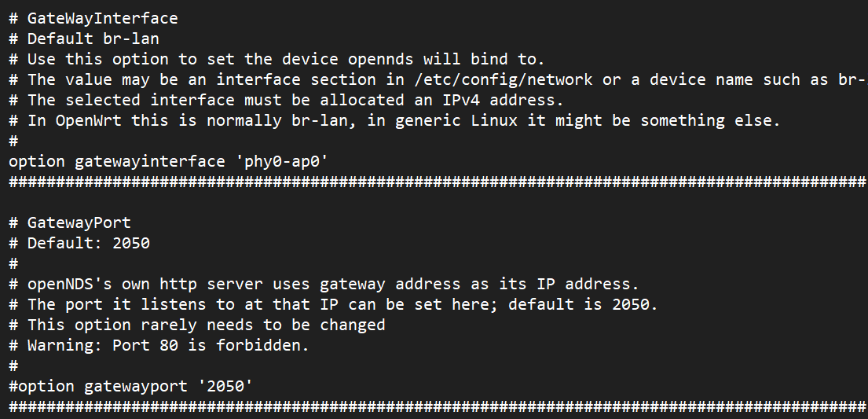
Task: Click the 'Warning: Port 80 is forbidden' line
Action: pos(159,345)
